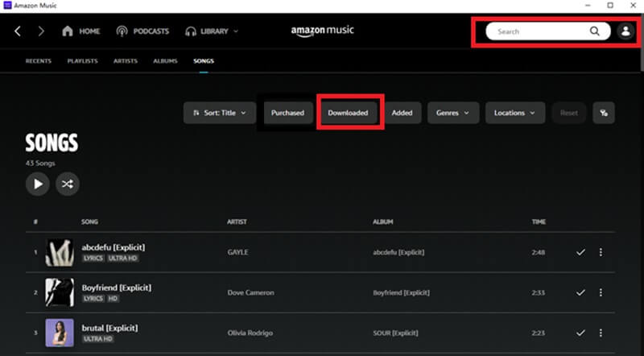Open the user profile icon
This screenshot has width=644, height=356.
625,31
